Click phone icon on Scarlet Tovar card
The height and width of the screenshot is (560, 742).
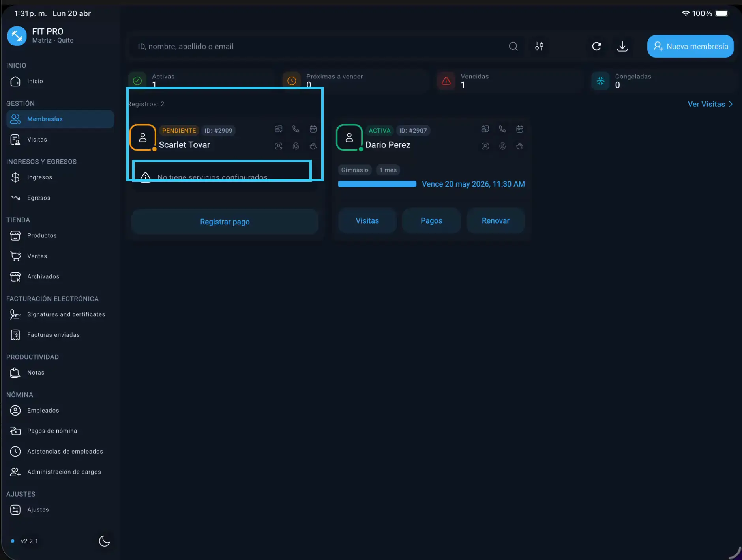pos(296,129)
